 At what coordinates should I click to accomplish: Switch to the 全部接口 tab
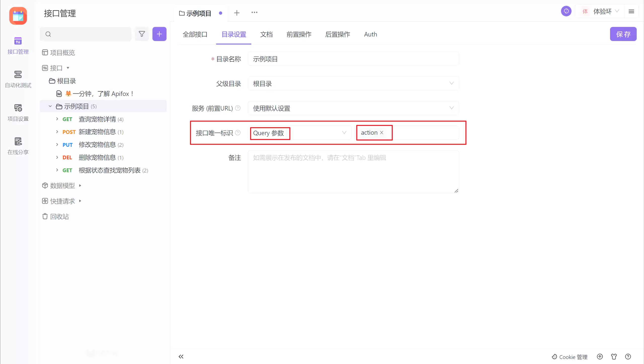pos(195,34)
